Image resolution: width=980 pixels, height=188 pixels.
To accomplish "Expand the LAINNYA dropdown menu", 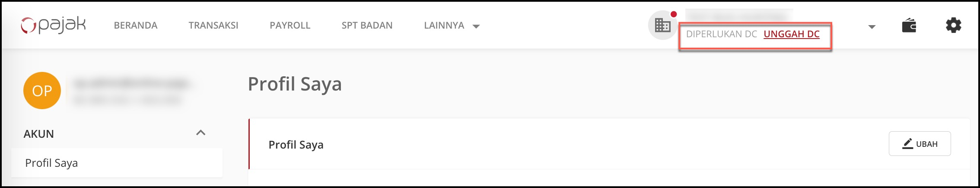I will 452,26.
